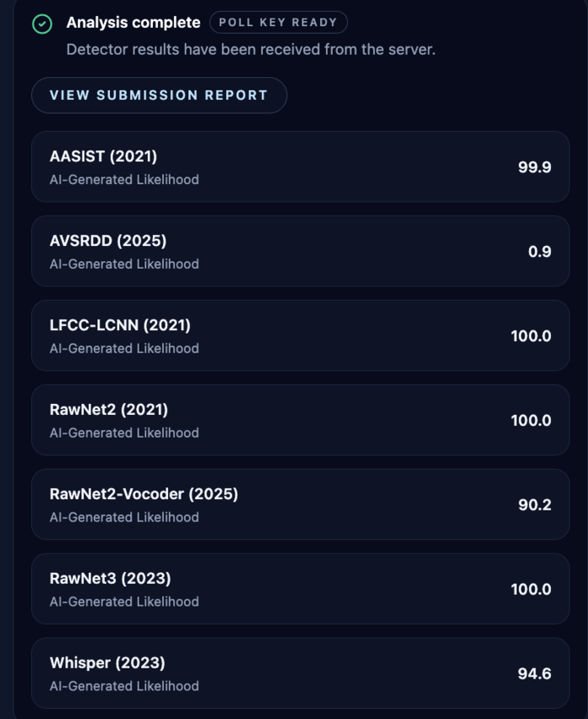Click AI-Generated Likelihood label under Whisper
Image resolution: width=588 pixels, height=719 pixels.
pyautogui.click(x=125, y=685)
